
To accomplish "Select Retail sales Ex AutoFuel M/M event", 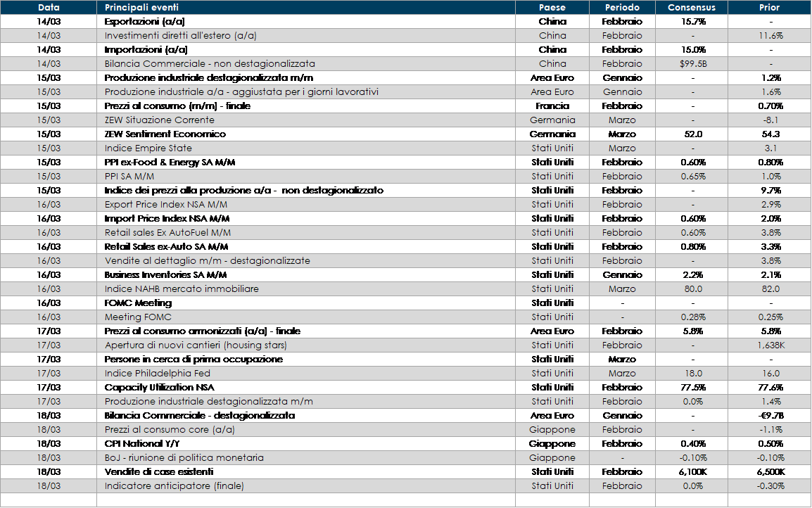I will (x=167, y=232).
